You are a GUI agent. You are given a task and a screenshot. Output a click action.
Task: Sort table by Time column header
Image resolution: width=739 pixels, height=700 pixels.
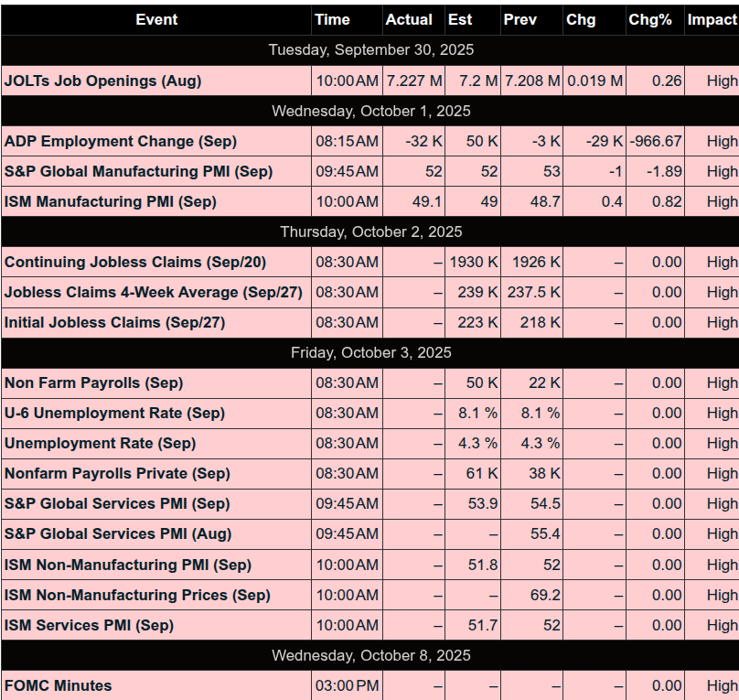(332, 19)
